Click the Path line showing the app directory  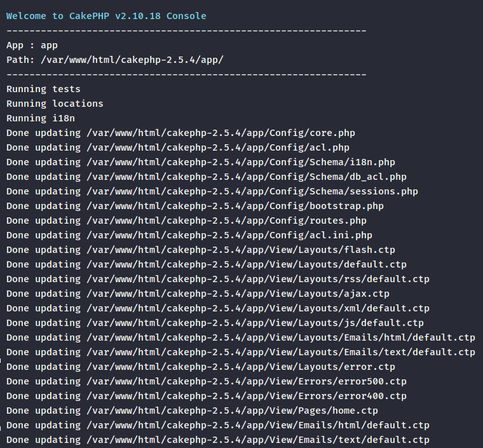coord(114,60)
